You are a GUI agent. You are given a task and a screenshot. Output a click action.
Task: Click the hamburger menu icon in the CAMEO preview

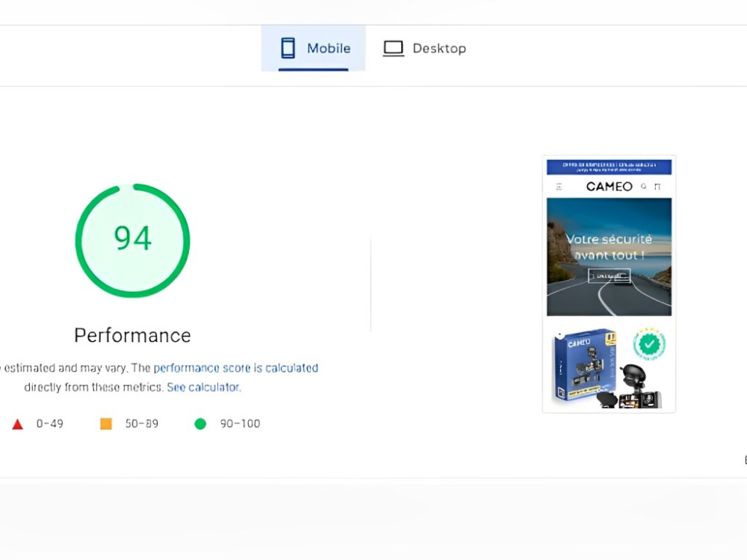(559, 187)
